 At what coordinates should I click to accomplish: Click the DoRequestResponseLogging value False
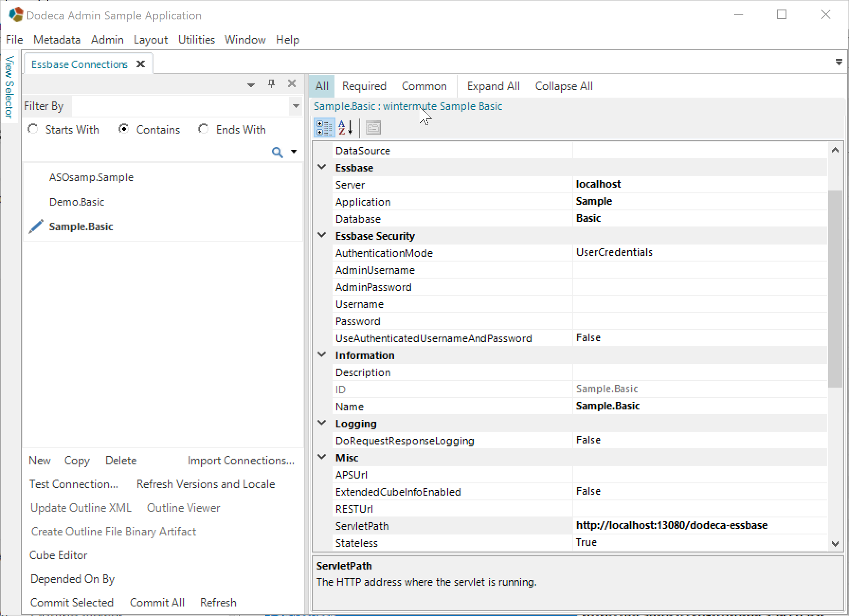588,440
